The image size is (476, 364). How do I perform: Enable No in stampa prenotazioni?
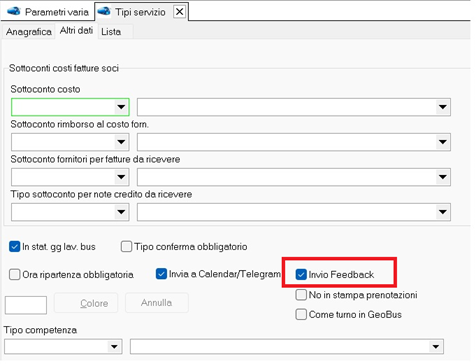pyautogui.click(x=301, y=295)
